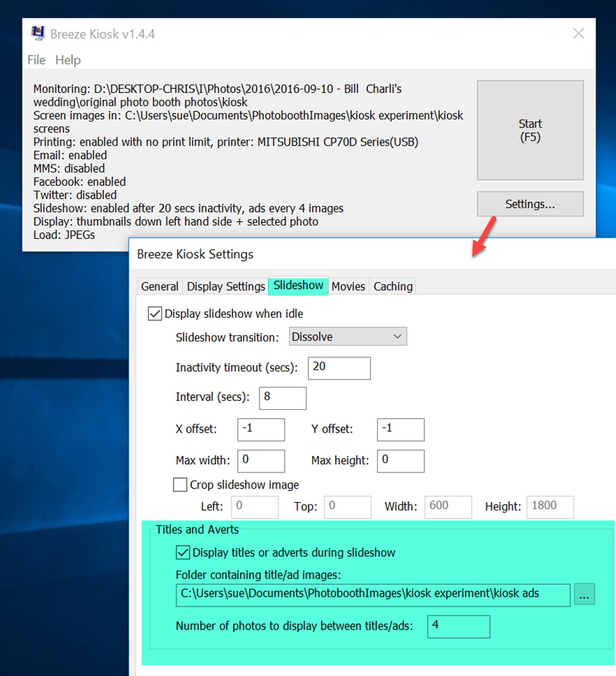Click the 'Load: JPEGs' status line
The image size is (616, 676).
[x=64, y=235]
